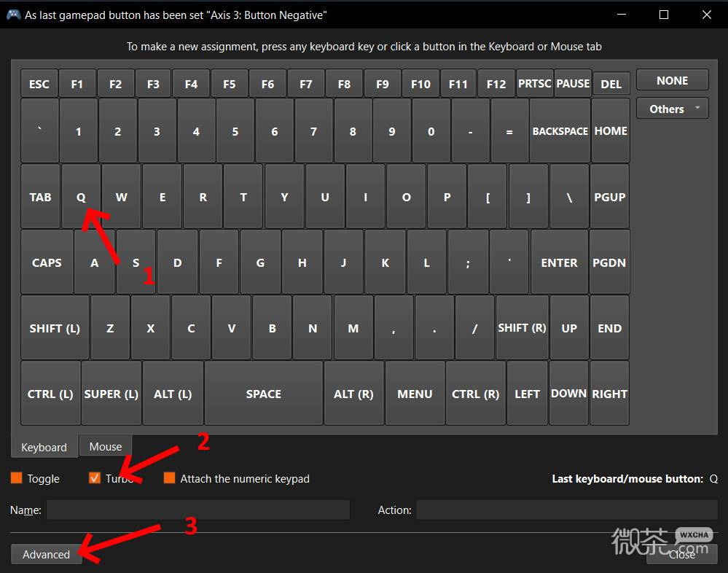Assign the END key
Viewport: 728px width, 573px height.
coord(610,328)
